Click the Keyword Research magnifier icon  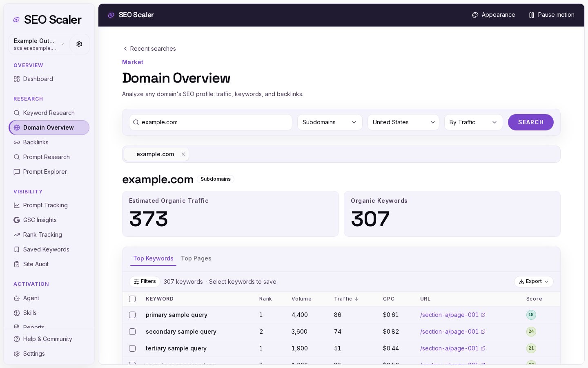tap(17, 113)
